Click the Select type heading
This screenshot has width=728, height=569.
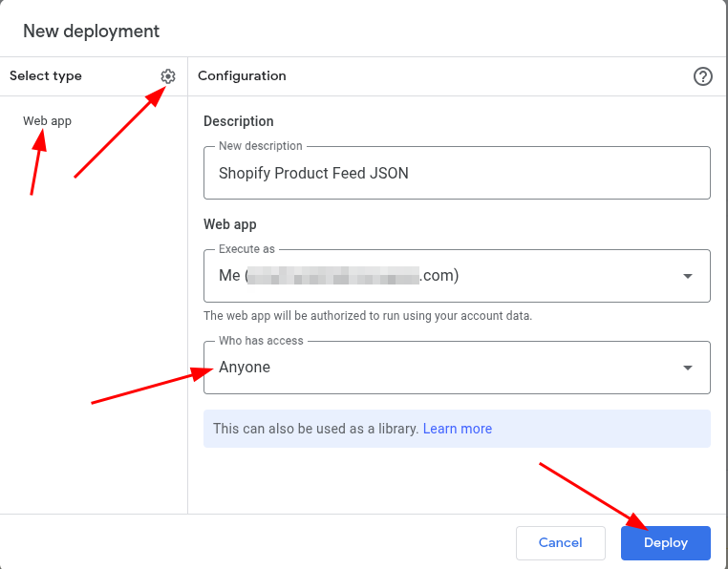[x=46, y=76]
